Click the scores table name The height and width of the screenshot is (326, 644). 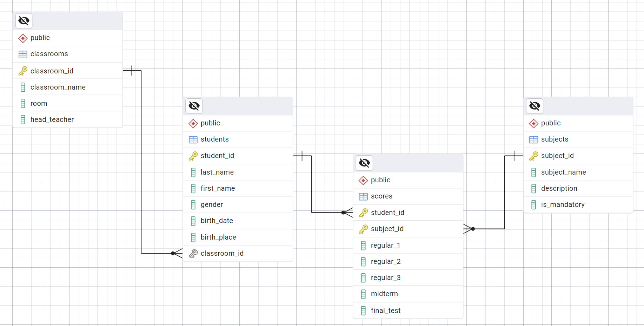point(381,196)
